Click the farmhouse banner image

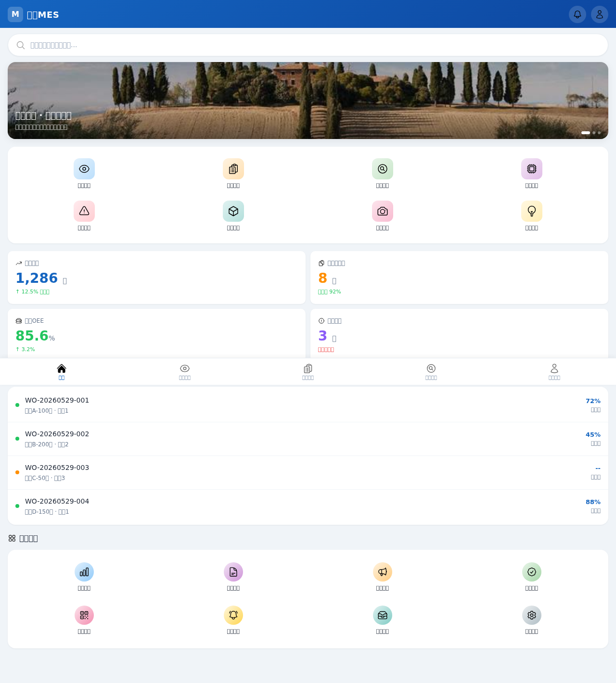[x=308, y=101]
